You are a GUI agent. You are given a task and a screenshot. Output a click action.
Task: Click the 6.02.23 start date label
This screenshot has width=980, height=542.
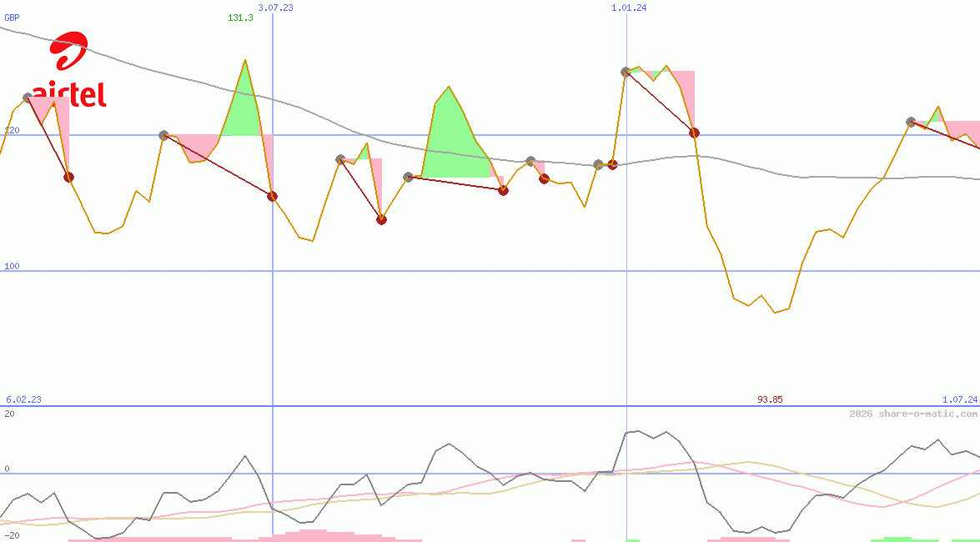click(23, 399)
